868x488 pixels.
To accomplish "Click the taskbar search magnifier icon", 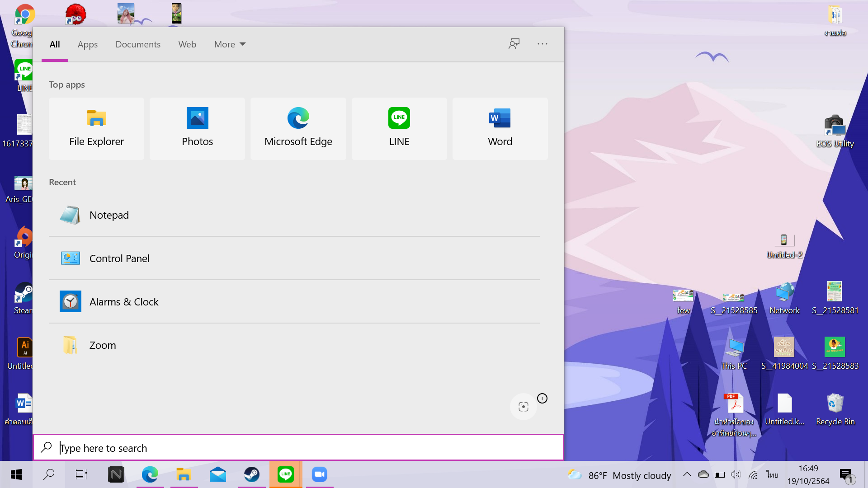I will [x=49, y=474].
